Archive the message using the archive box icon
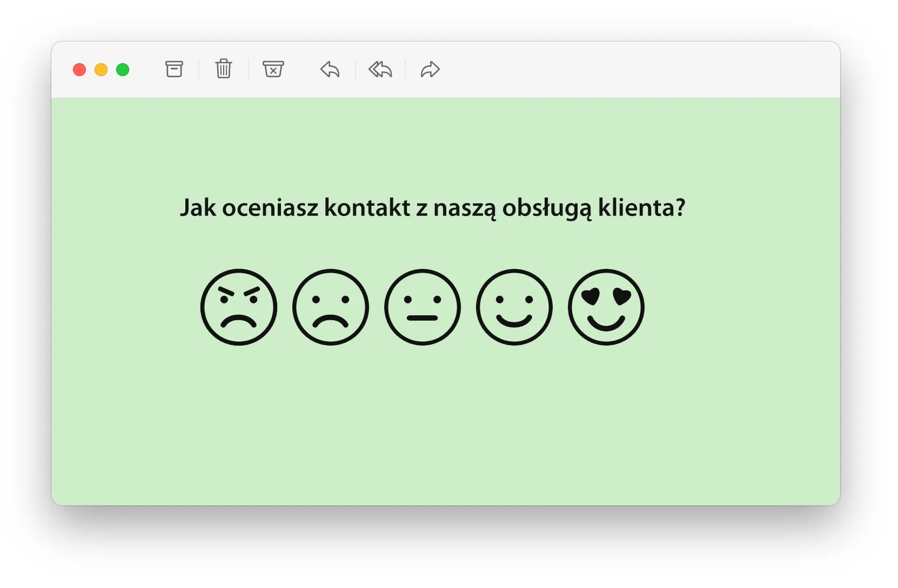Image resolution: width=898 pixels, height=588 pixels. tap(174, 69)
